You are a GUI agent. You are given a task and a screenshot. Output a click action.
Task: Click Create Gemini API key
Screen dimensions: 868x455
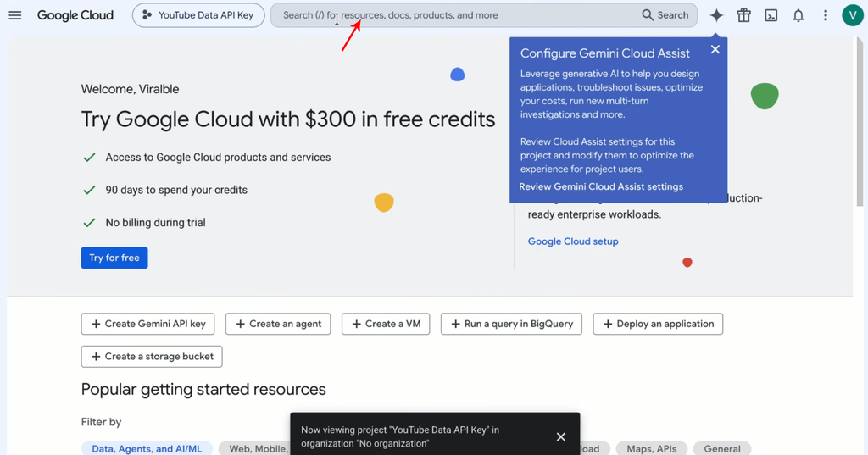[x=147, y=324]
